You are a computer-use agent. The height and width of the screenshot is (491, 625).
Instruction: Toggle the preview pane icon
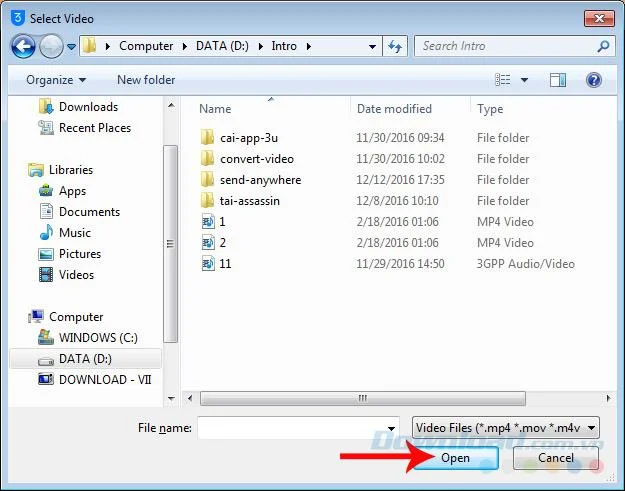click(x=558, y=80)
